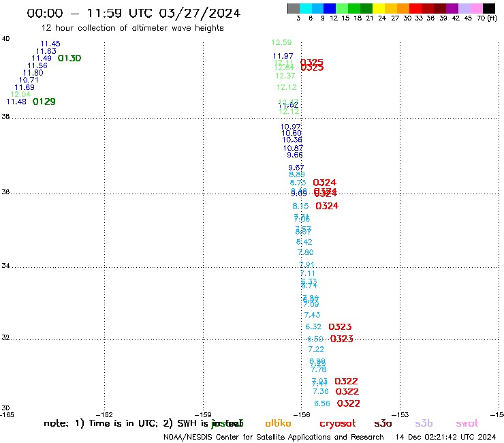
Task: Click the "70 (ft)" scale label
Action: (x=487, y=18)
